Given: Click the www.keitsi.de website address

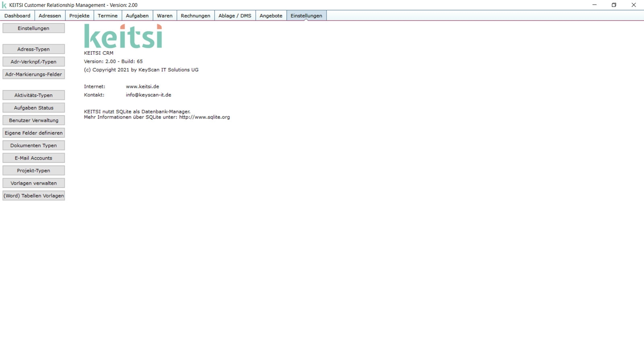Looking at the screenshot, I should [142, 86].
